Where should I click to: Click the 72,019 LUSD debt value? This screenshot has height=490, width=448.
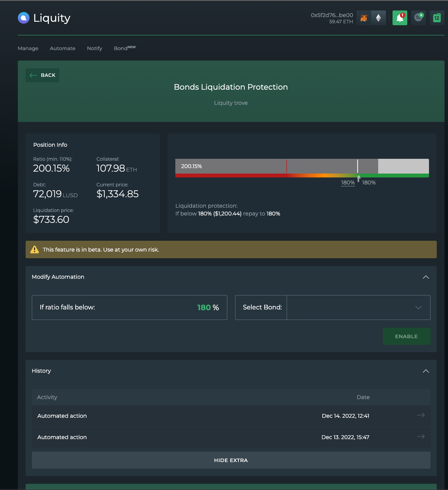point(55,194)
